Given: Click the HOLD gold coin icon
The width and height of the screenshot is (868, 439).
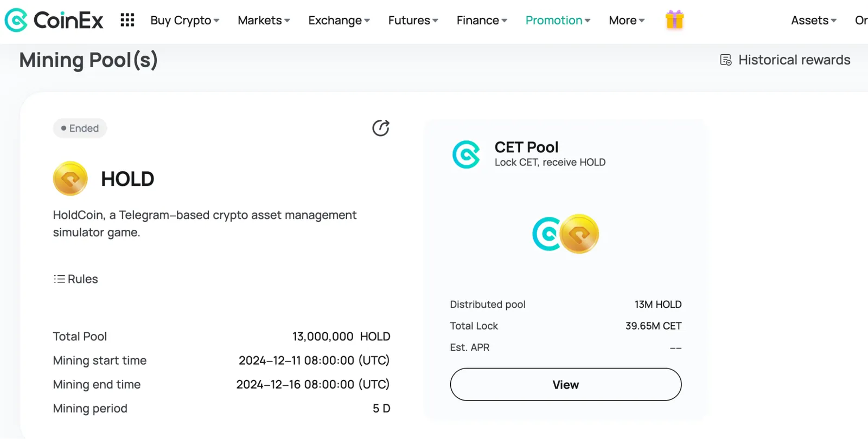Looking at the screenshot, I should 71,178.
